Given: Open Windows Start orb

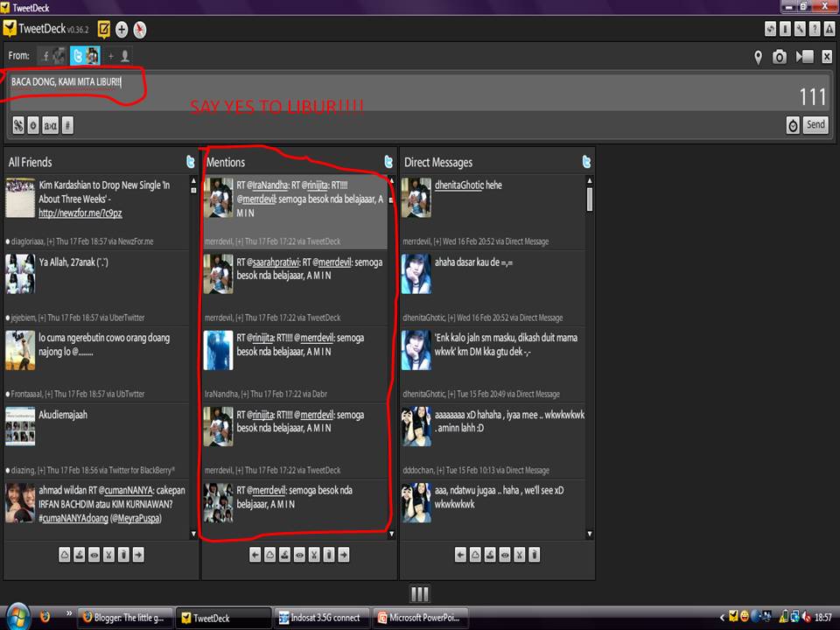Looking at the screenshot, I should (17, 617).
